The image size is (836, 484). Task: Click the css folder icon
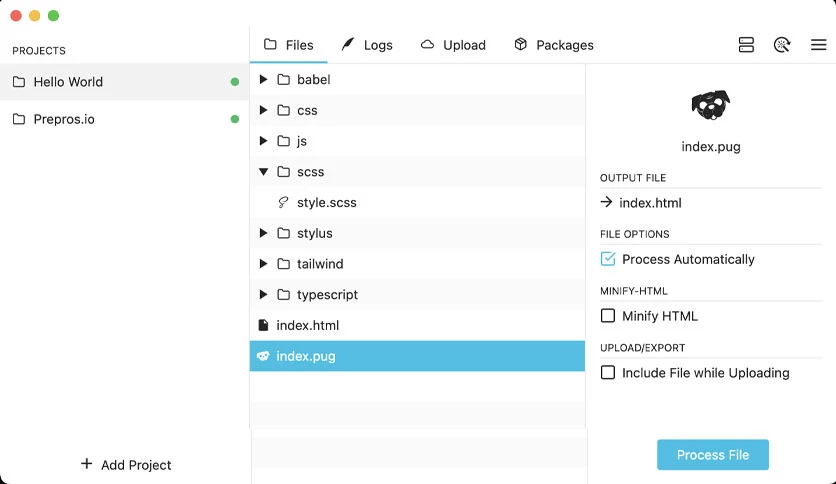coord(284,110)
